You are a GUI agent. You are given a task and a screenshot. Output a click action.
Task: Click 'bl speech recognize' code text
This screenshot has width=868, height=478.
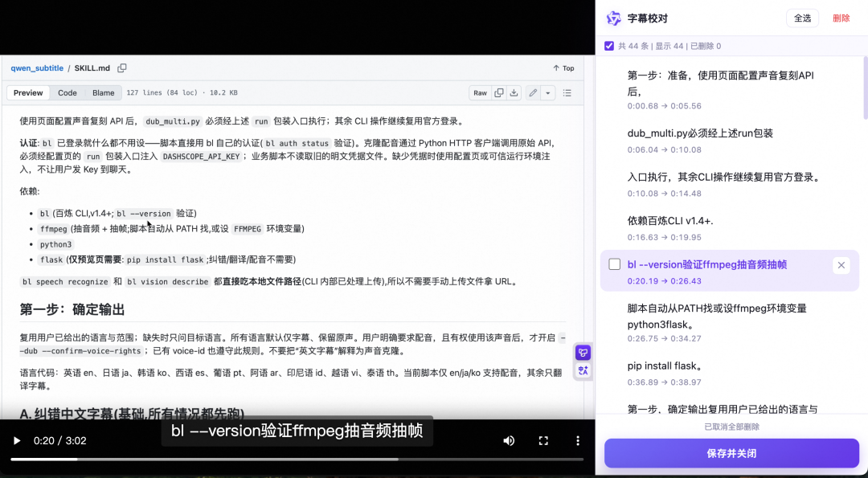65,282
